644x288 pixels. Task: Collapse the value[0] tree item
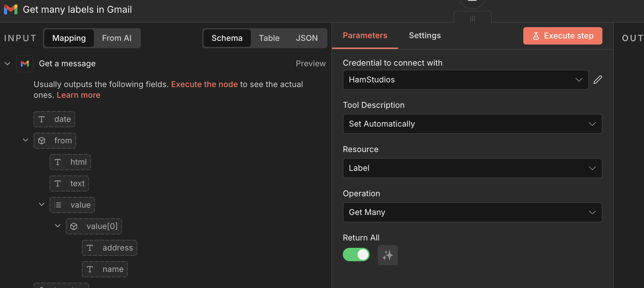58,226
